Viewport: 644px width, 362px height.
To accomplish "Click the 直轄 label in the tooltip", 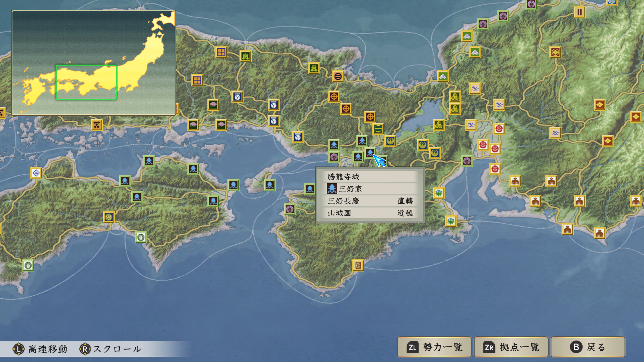I will 405,201.
